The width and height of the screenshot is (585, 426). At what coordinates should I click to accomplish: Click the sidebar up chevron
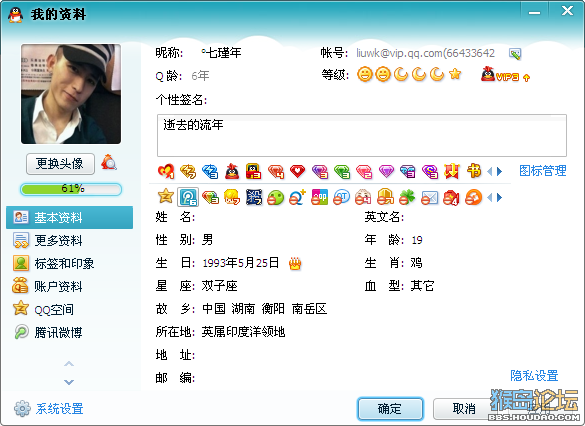[69, 363]
